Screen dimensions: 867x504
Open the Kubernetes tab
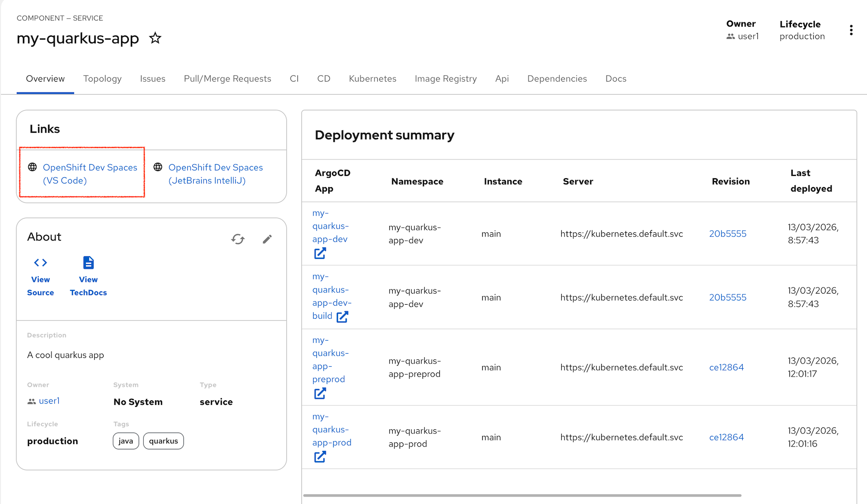click(x=372, y=78)
